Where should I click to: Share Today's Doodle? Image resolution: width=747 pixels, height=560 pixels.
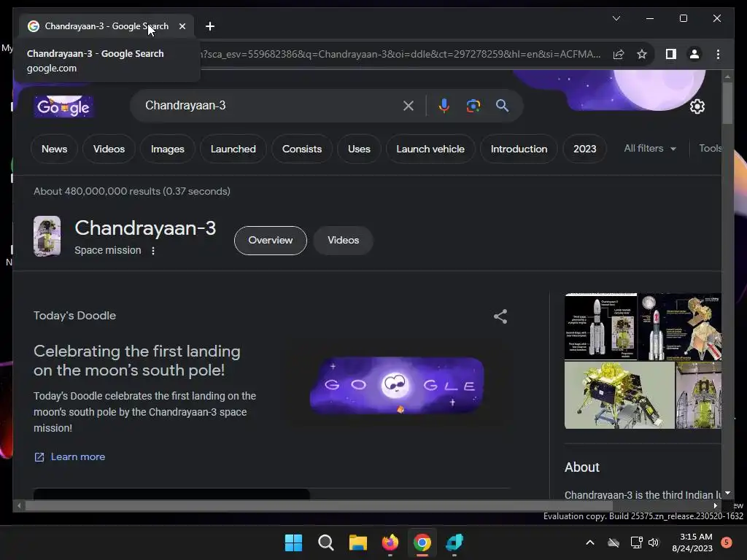(500, 316)
